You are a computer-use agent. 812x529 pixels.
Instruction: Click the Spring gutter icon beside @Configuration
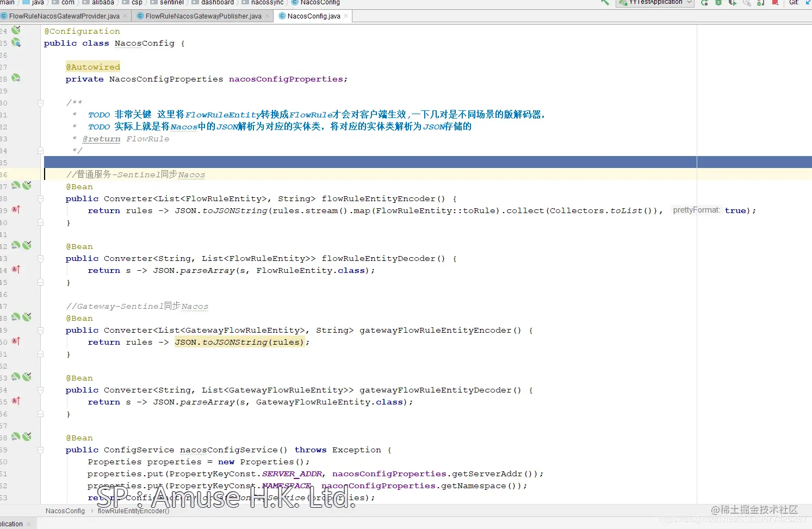(16, 30)
